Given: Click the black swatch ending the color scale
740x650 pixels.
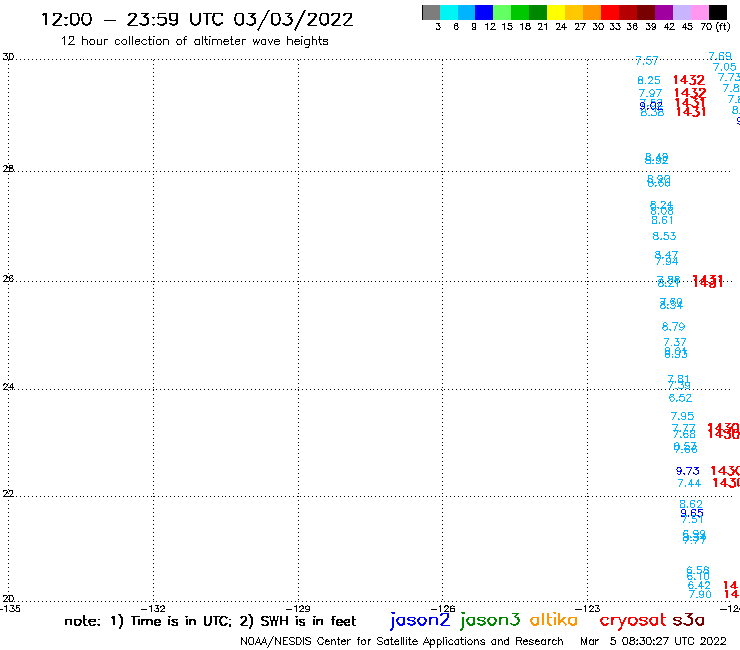Looking at the screenshot, I should click(x=717, y=12).
